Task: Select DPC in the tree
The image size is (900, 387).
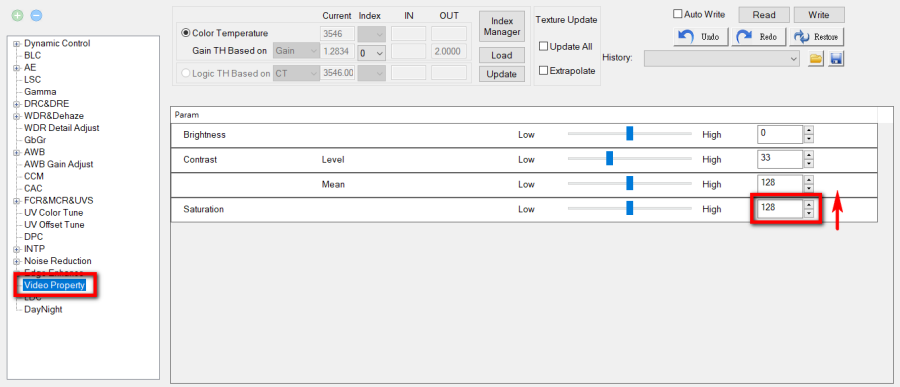Action: coord(33,237)
